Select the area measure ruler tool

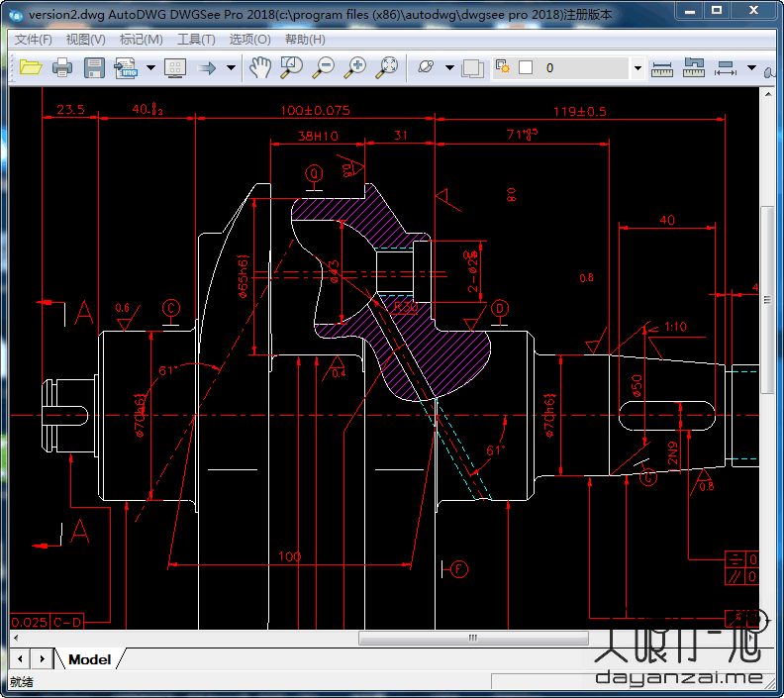[x=694, y=67]
